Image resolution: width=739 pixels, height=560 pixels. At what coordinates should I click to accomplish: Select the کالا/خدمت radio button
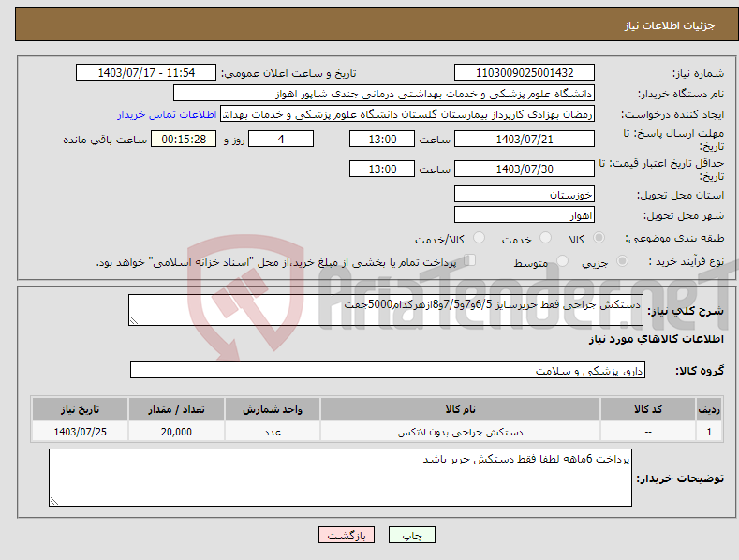click(x=479, y=238)
